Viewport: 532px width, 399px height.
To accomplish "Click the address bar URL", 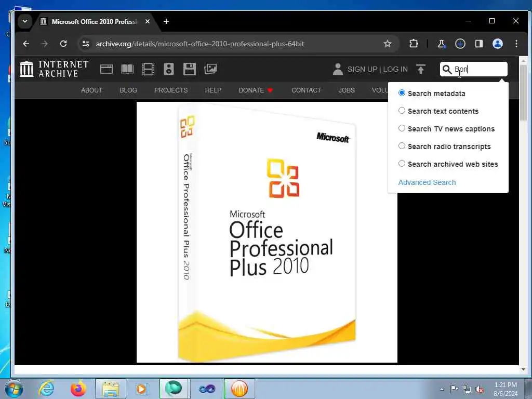I will pos(200,44).
